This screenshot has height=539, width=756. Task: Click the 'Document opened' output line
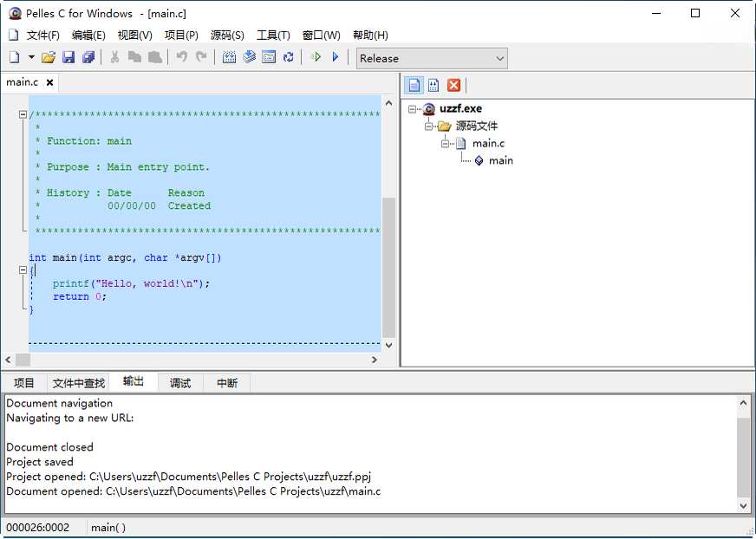tap(193, 491)
